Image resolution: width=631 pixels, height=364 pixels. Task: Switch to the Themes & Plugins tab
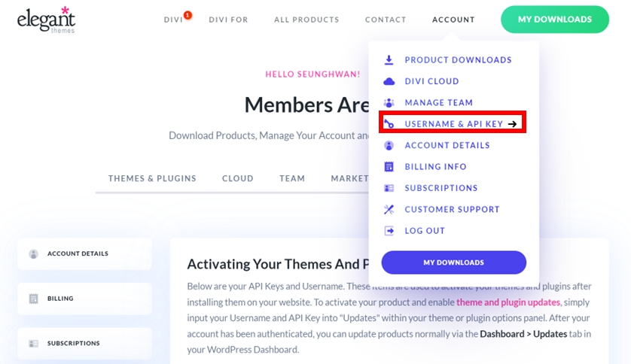[152, 178]
